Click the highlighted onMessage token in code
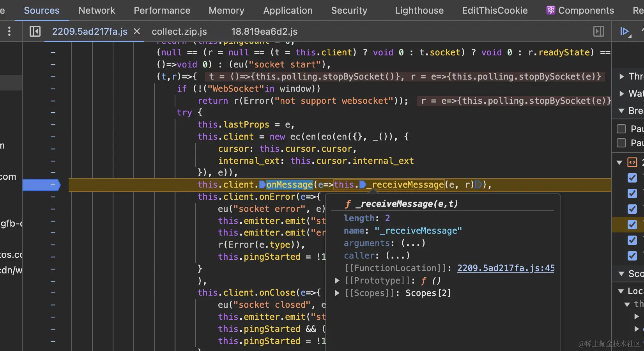The image size is (644, 351). tap(290, 184)
